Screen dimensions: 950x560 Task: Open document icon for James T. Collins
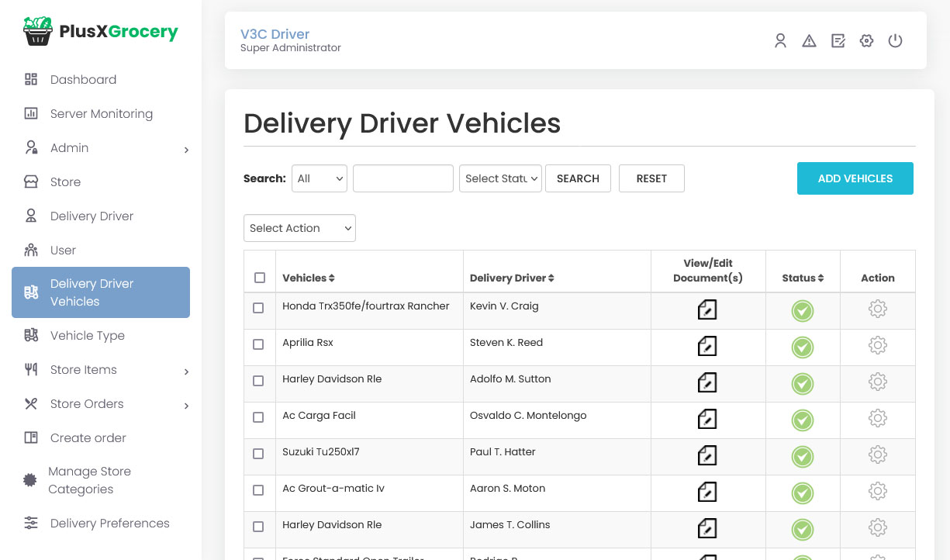(707, 528)
